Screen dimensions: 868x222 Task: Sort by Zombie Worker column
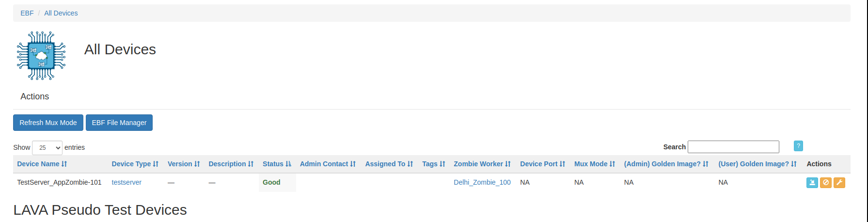point(482,164)
